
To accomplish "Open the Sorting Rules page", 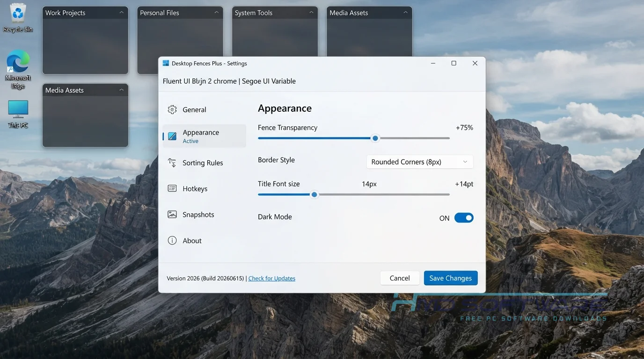I will click(204, 163).
